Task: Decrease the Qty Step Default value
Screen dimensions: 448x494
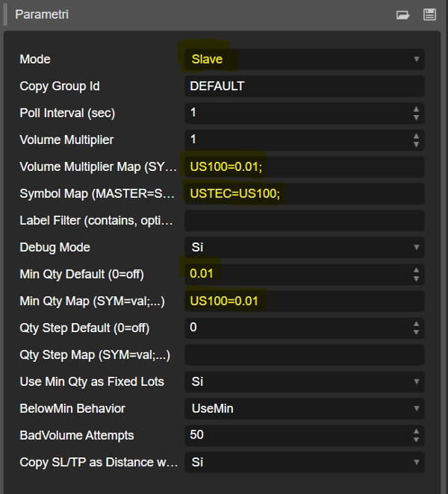Action: tap(416, 333)
